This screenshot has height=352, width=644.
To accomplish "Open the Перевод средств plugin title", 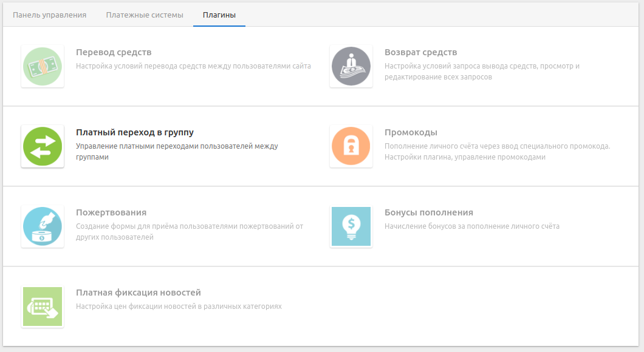I will click(114, 52).
